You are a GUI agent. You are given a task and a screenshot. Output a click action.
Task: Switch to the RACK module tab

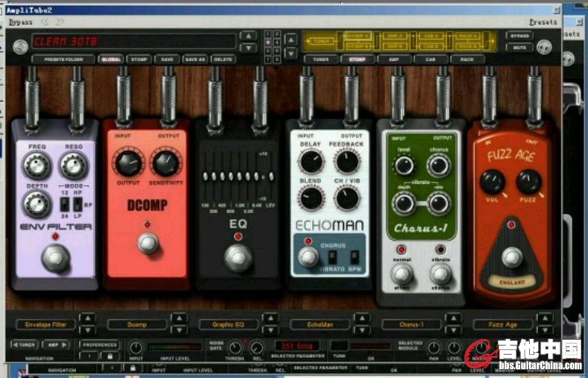coord(468,59)
